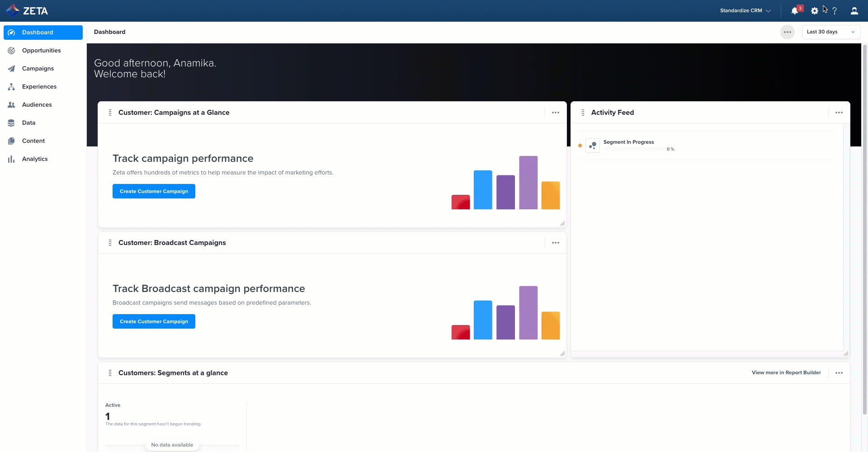
Task: Open the user profile icon
Action: (x=854, y=11)
